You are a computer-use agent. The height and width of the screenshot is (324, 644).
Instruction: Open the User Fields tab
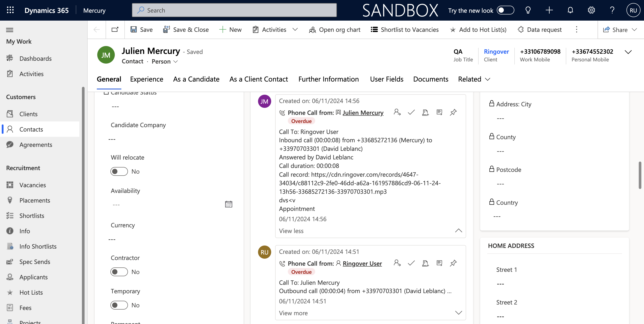click(386, 79)
